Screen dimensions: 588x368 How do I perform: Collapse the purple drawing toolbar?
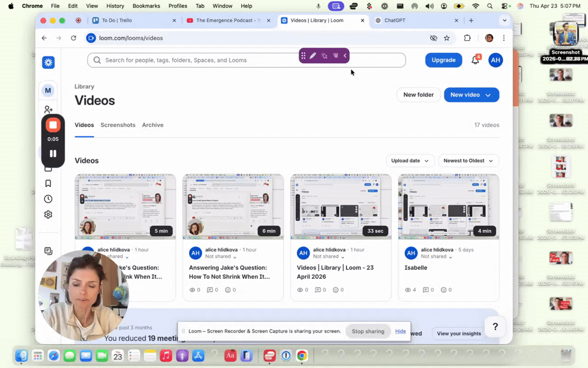345,56
